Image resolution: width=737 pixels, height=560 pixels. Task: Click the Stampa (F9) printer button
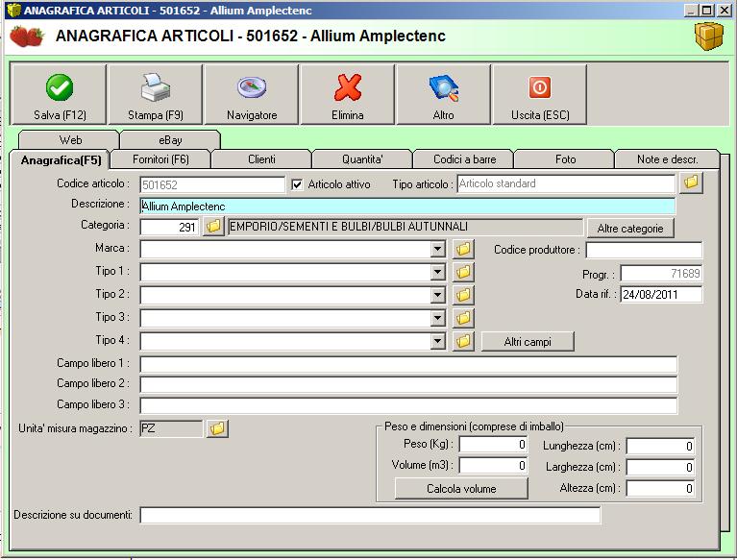pyautogui.click(x=156, y=95)
